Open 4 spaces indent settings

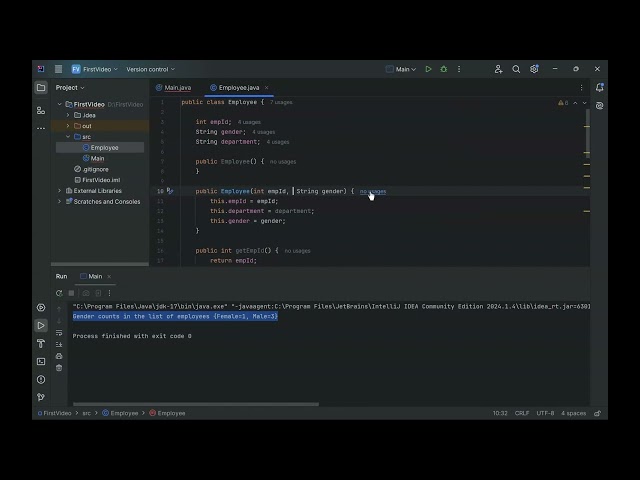573,413
